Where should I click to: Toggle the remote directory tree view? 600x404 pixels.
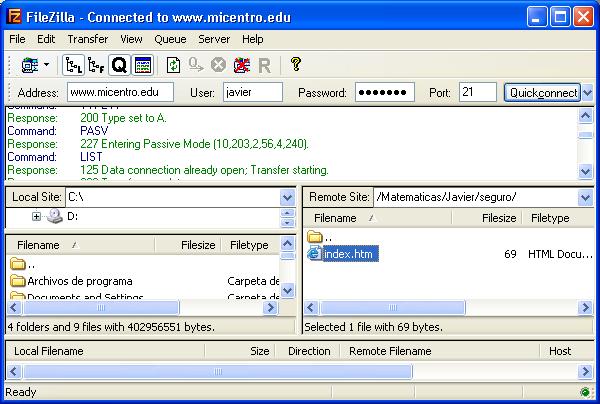[x=96, y=65]
